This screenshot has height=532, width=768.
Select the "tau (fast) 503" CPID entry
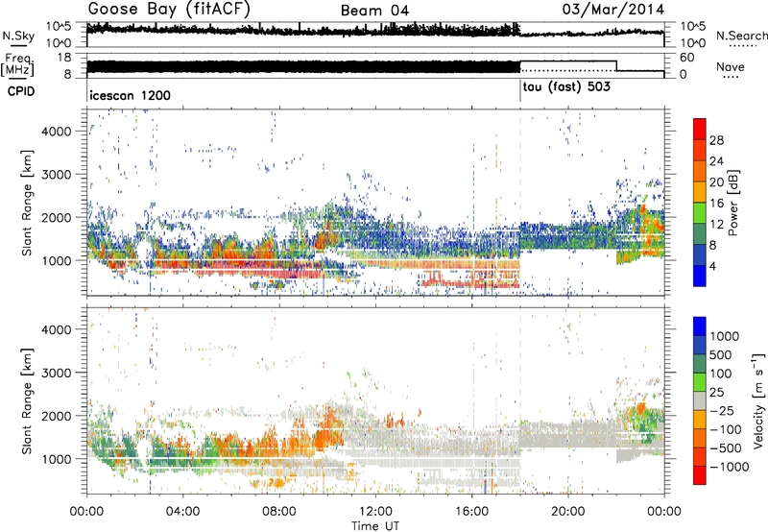[x=566, y=87]
